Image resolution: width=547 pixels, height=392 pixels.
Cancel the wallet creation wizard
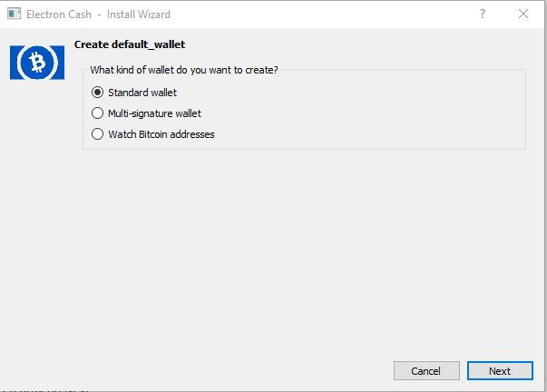click(426, 371)
